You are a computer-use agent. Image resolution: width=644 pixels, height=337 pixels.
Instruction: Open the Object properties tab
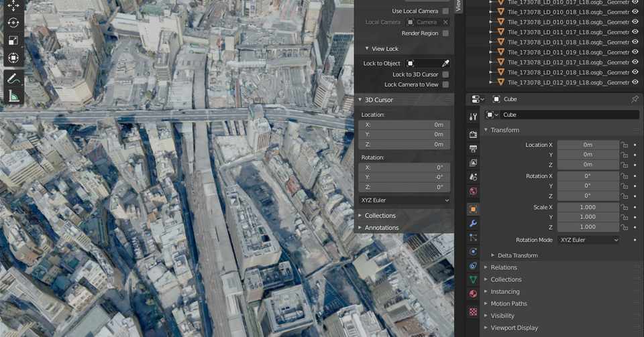click(x=473, y=210)
